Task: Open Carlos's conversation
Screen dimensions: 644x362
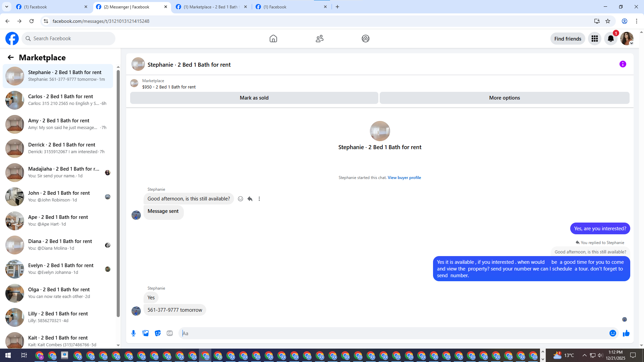Action: (x=58, y=100)
